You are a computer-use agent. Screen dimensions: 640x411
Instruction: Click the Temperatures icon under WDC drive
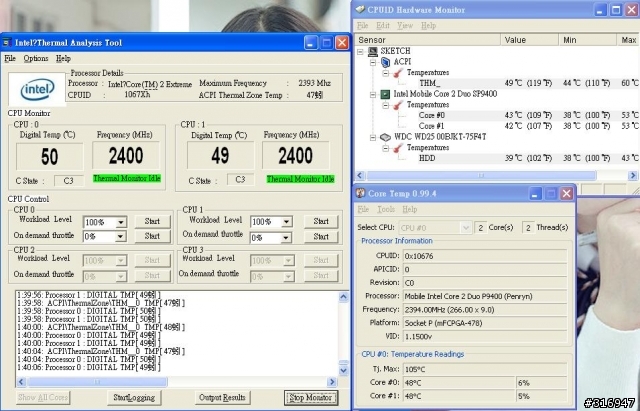(398, 148)
